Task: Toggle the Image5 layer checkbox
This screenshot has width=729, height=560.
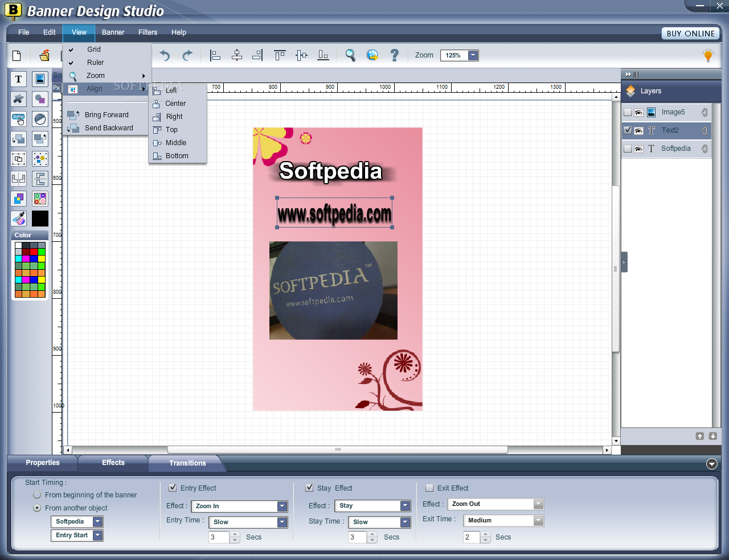Action: [628, 113]
